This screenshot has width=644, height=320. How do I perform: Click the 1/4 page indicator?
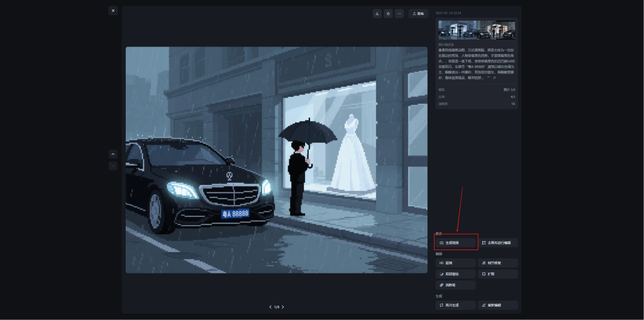[277, 307]
